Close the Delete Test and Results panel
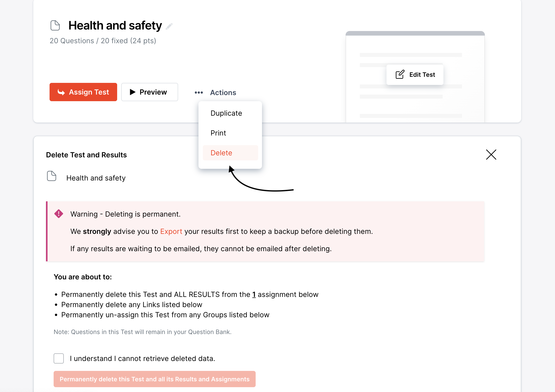Screen dimensions: 555x392 click(491, 155)
